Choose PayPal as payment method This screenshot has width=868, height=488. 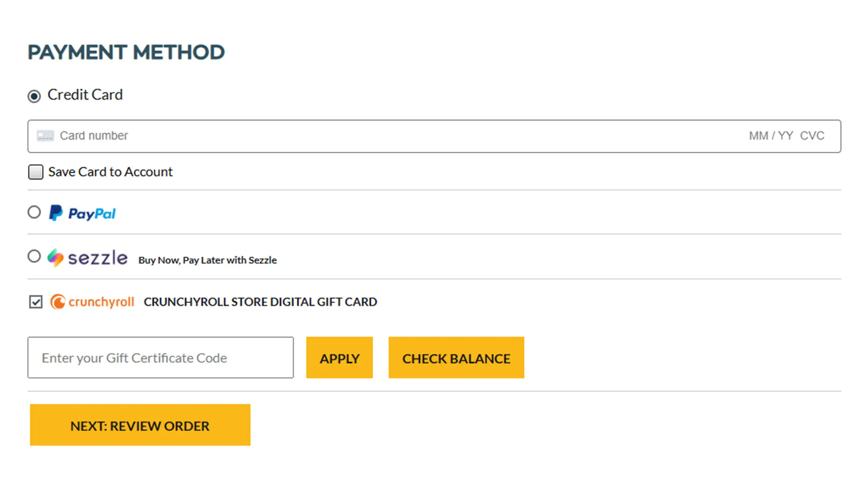[34, 212]
